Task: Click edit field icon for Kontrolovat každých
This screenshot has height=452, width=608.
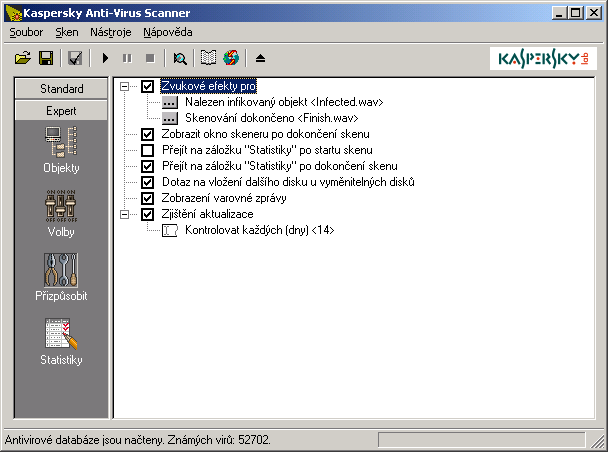Action: pyautogui.click(x=169, y=230)
